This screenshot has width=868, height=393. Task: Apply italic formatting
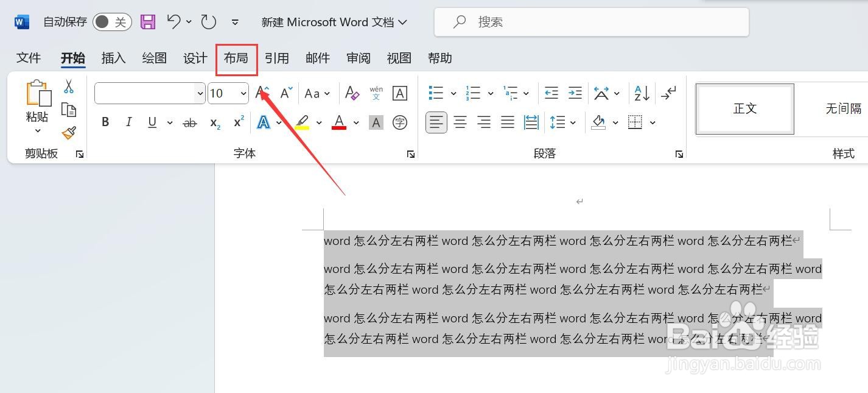[128, 122]
